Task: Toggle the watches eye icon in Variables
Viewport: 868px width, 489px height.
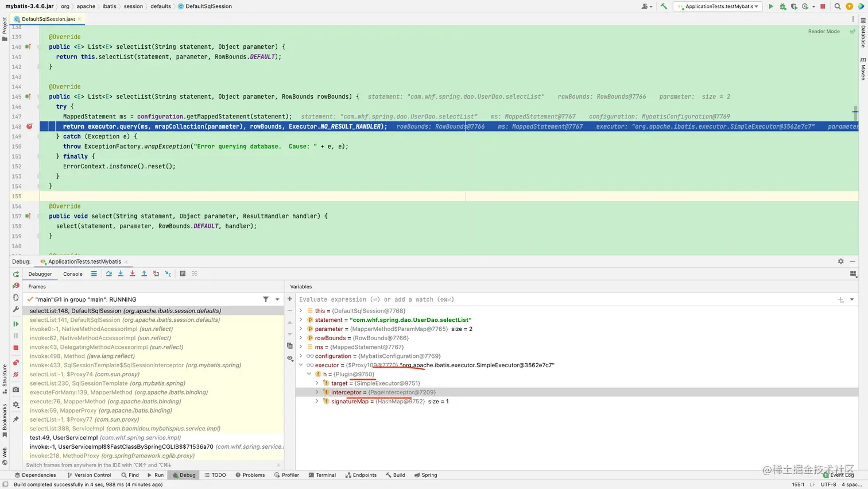Action: (290, 358)
